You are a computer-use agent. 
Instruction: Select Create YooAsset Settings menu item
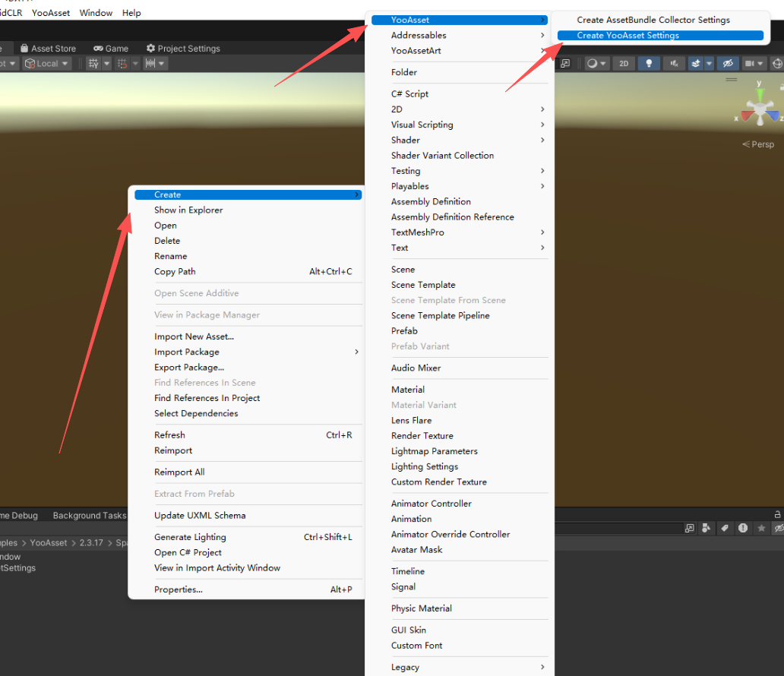(x=660, y=36)
